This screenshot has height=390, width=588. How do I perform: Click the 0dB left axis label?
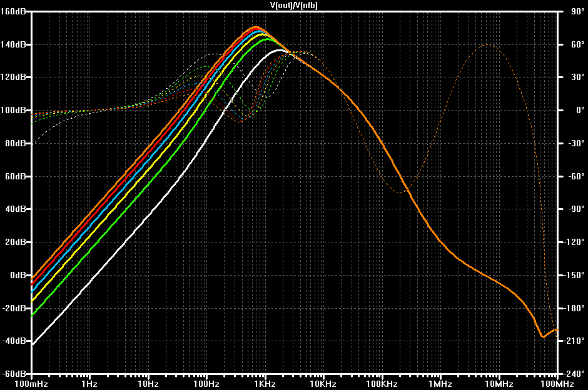[x=18, y=274]
